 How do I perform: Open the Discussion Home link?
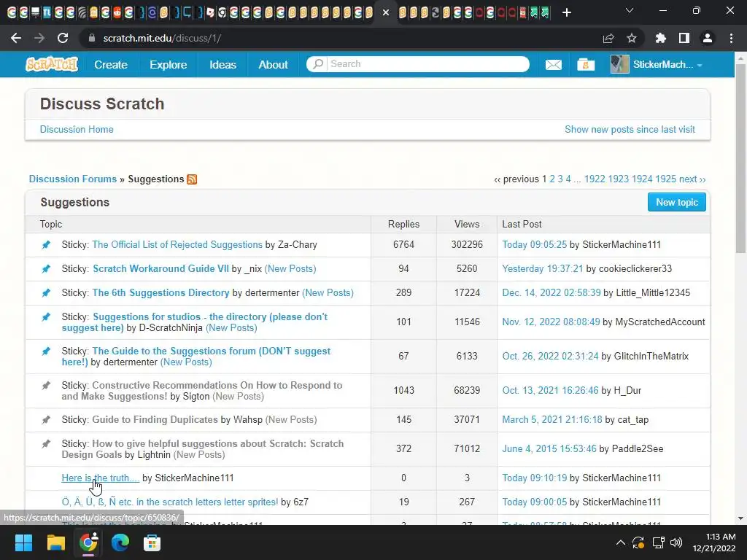(x=77, y=130)
